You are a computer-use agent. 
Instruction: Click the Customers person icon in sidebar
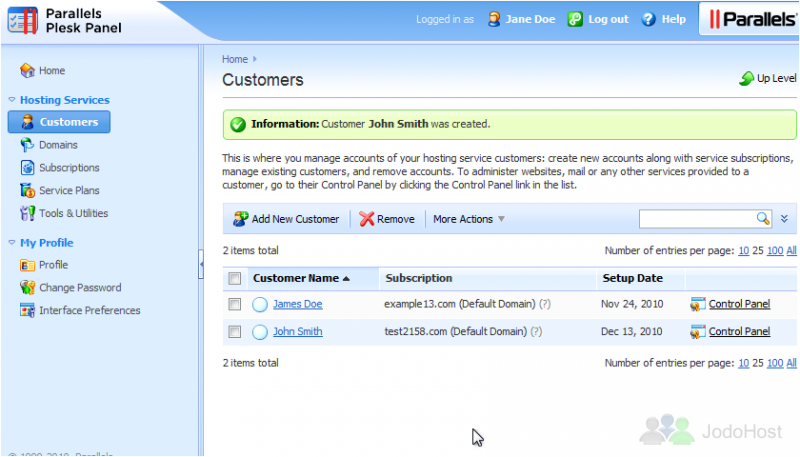pos(28,122)
